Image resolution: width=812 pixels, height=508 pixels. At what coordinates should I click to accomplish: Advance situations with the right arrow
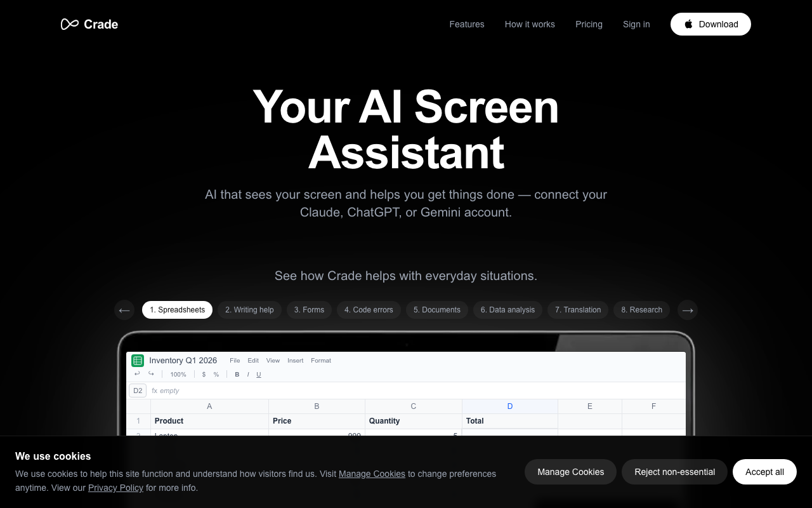tap(688, 310)
